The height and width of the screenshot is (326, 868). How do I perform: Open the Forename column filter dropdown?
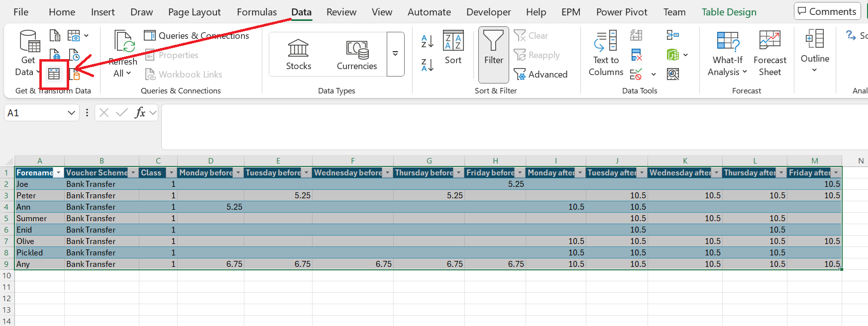(59, 173)
